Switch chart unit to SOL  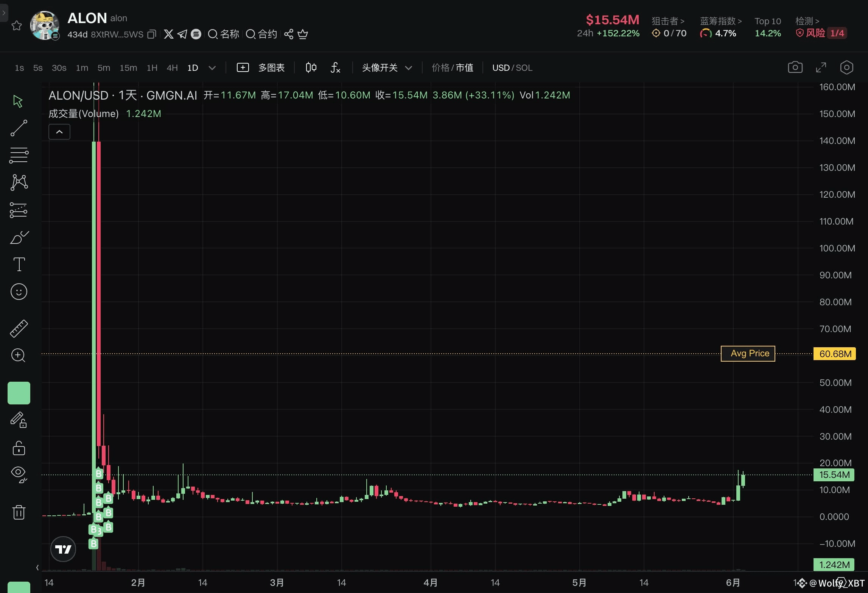[x=524, y=68]
